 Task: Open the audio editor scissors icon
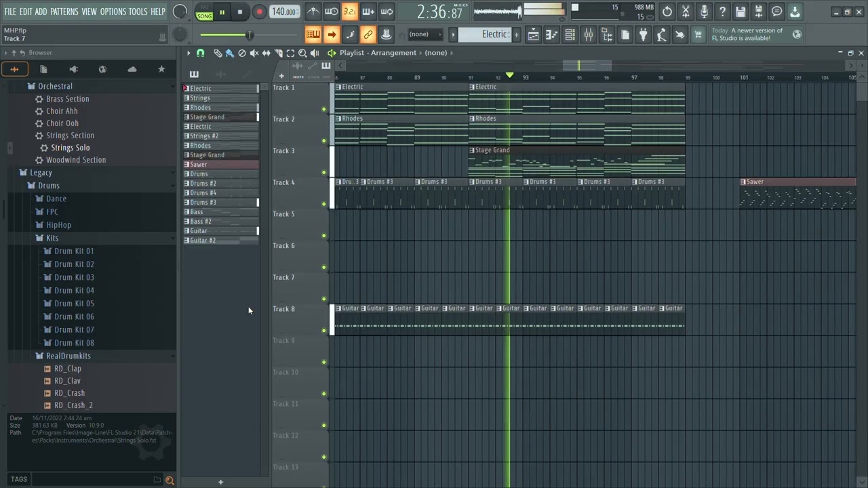pos(686,12)
